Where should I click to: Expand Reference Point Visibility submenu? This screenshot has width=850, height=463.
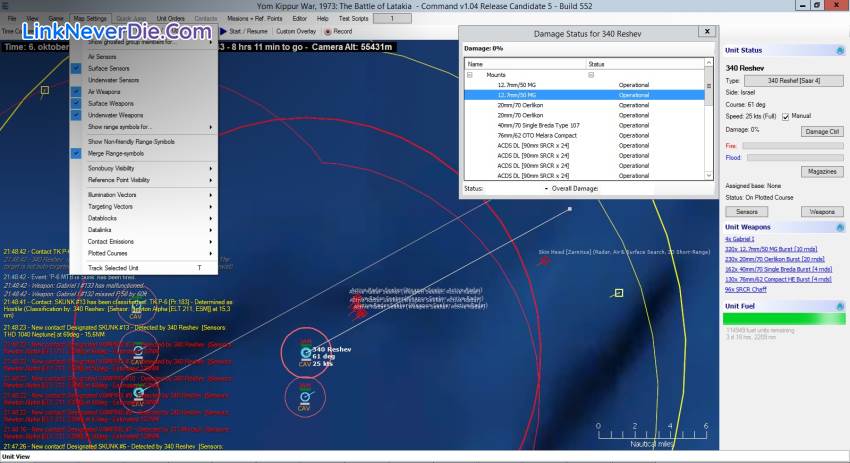144,180
